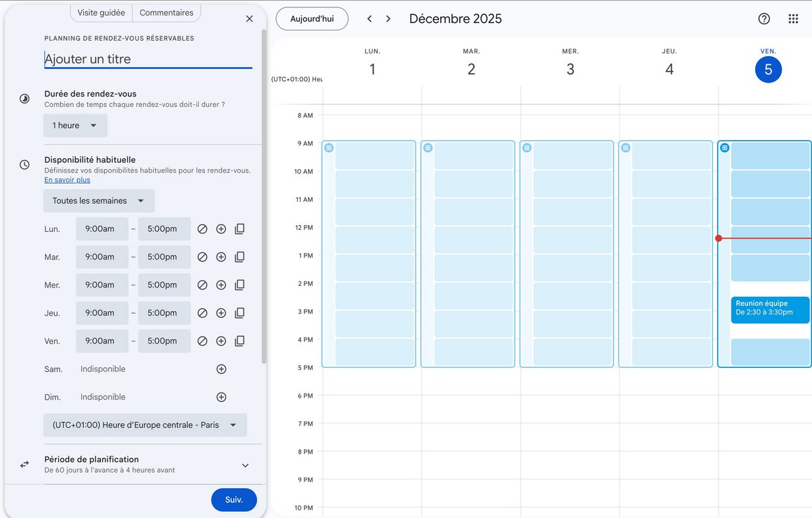Mark Friday as unavailable with block icon
The image size is (812, 518).
coord(202,342)
